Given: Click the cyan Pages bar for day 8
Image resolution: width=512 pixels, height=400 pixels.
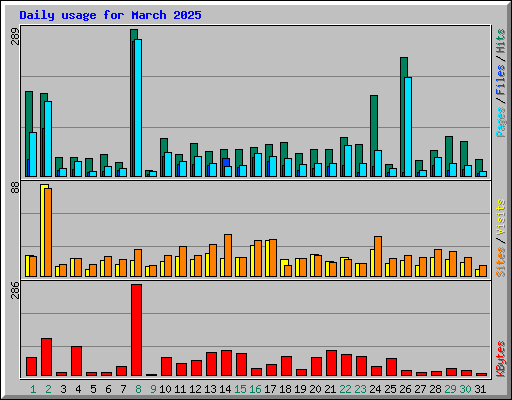Looking at the screenshot, I should point(138,108).
